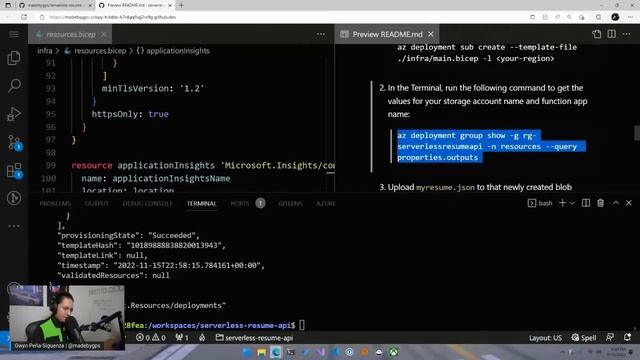640x360 pixels.
Task: Click the terminal command prompt input
Action: click(x=302, y=325)
